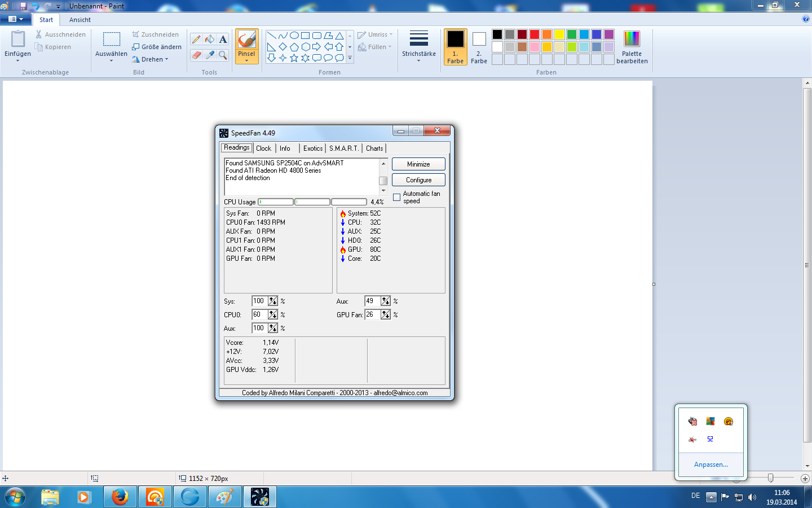Click the Windows Start button

(x=15, y=497)
